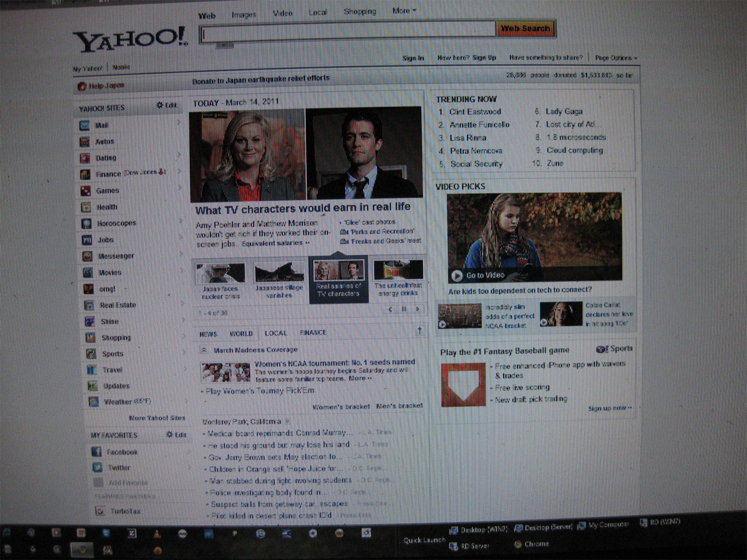Launch the Messenger icon
This screenshot has height=560, width=747.
(88, 256)
